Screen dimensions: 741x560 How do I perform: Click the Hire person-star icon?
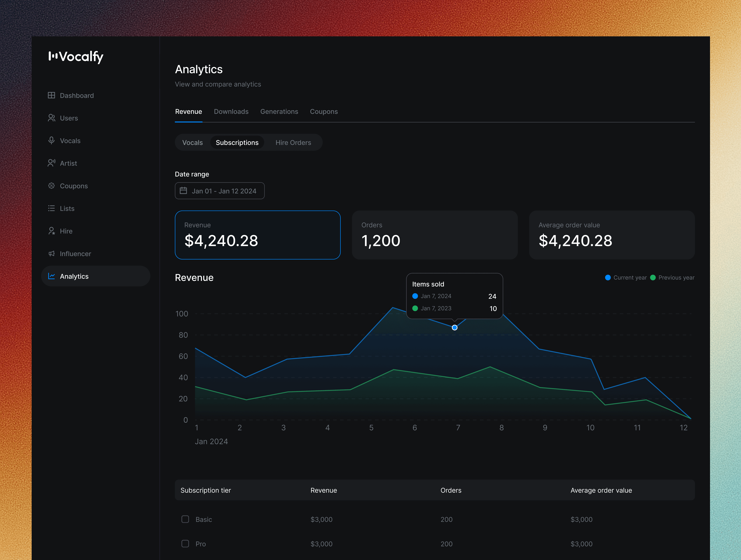pyautogui.click(x=51, y=231)
